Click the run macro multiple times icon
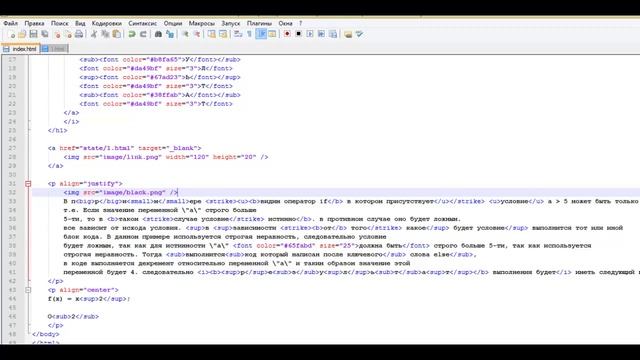The image size is (640, 360). pyautogui.click(x=321, y=34)
